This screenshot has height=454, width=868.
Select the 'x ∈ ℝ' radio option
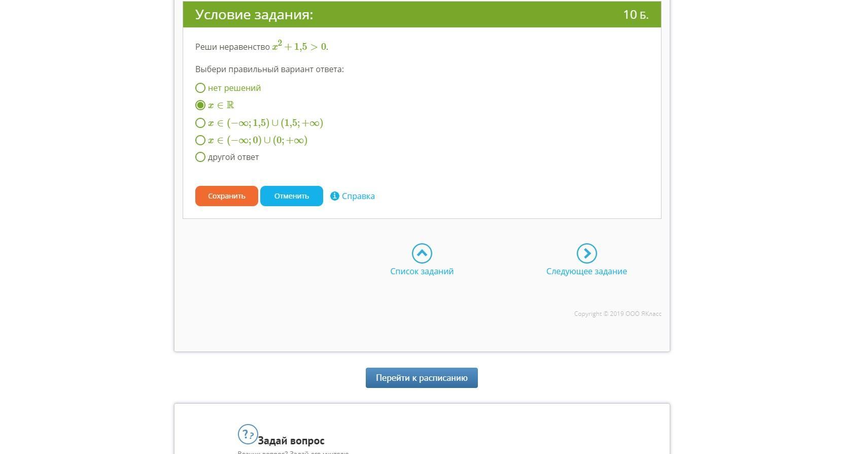[x=200, y=105]
